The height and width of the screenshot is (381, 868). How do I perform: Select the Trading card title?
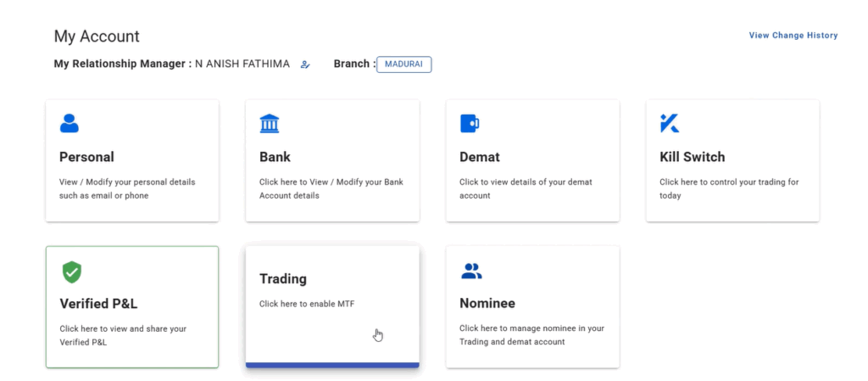pos(283,279)
